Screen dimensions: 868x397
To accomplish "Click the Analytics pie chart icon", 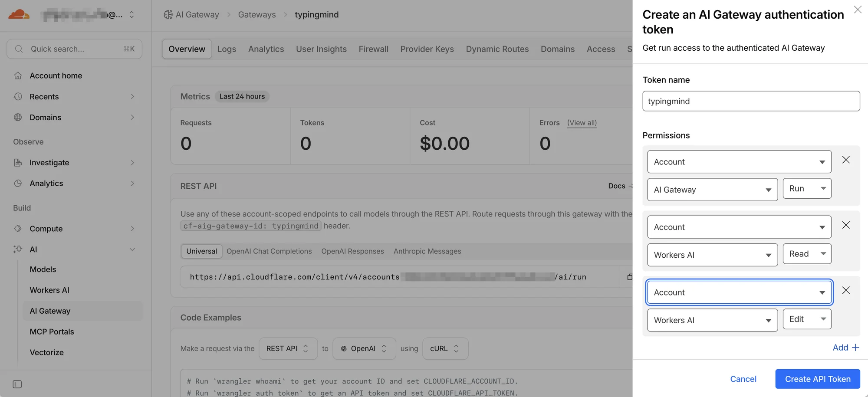I will [18, 183].
